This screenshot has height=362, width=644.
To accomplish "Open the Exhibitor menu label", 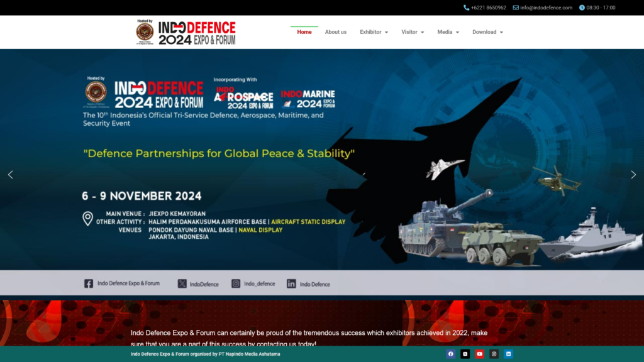I will click(370, 32).
